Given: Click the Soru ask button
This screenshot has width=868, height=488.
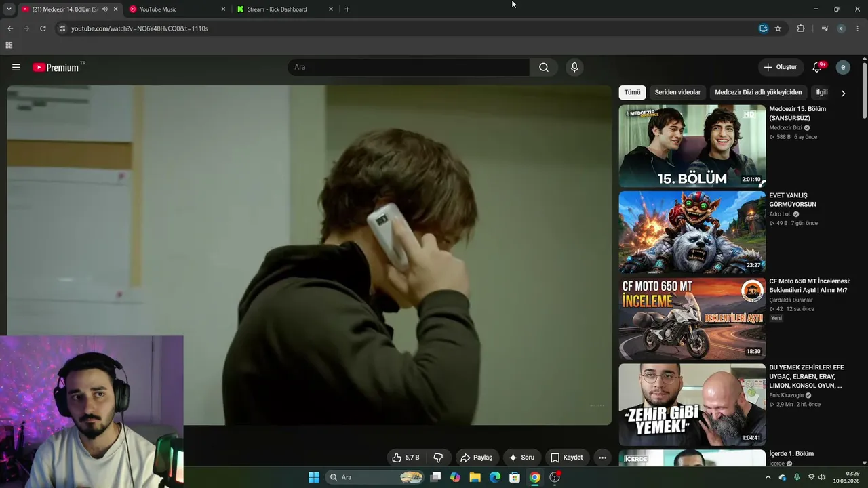Looking at the screenshot, I should coord(521,457).
